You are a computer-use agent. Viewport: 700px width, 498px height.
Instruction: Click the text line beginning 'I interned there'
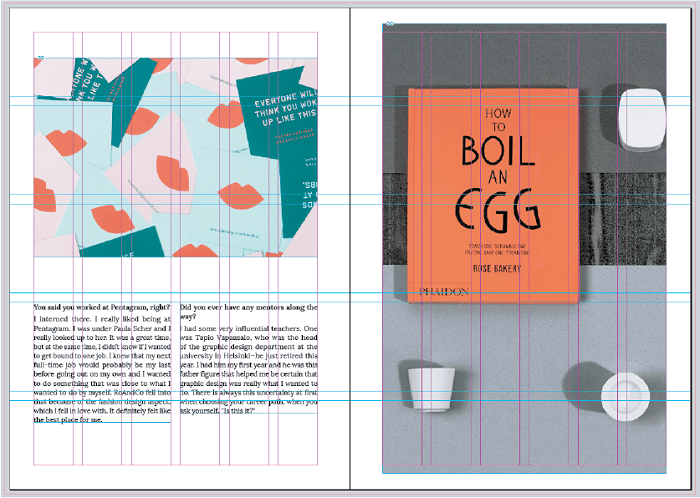[x=102, y=319]
